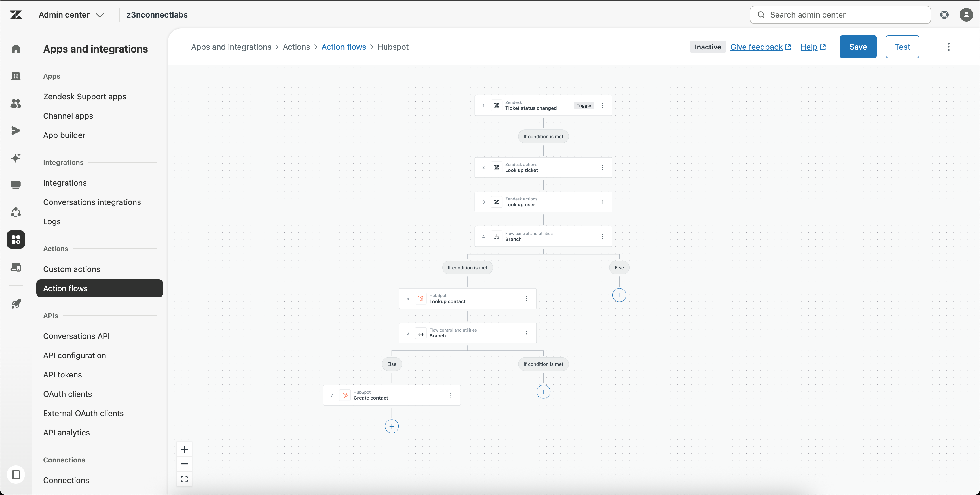
Task: Add step under step 6 If condition branch
Action: coord(543,392)
